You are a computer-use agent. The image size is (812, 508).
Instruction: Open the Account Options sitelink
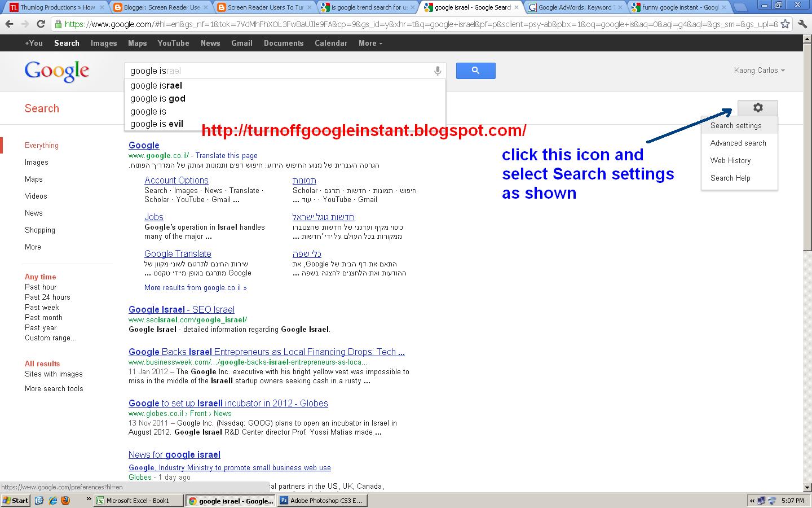(x=176, y=181)
